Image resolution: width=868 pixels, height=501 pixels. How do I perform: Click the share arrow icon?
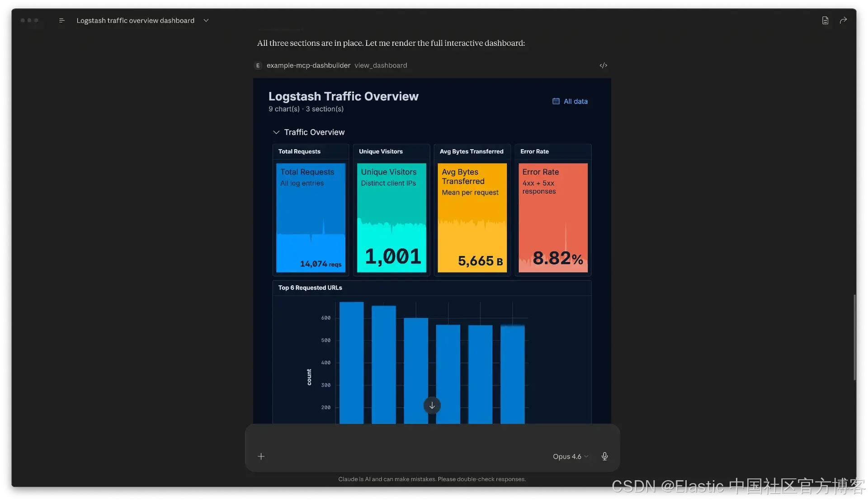(843, 20)
